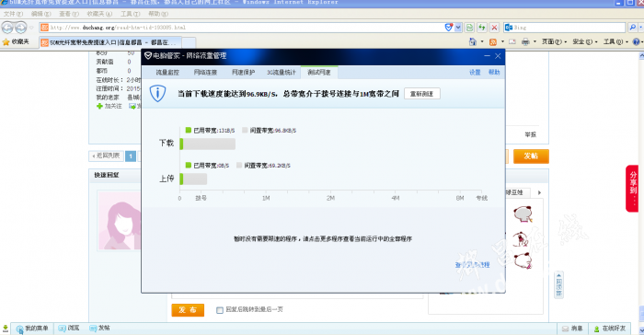This screenshot has width=644, height=335.
Task: Click the 返回列表 link
Action: (x=107, y=156)
